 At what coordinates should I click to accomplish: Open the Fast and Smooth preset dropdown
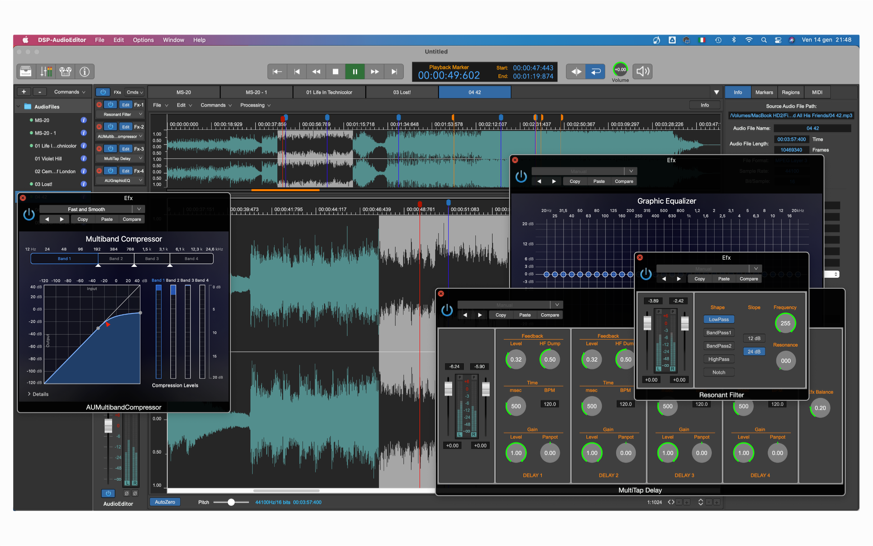pos(90,210)
